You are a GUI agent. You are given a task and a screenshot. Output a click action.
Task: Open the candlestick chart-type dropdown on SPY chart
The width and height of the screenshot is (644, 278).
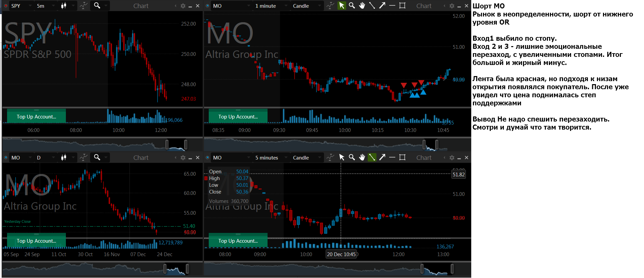pyautogui.click(x=67, y=6)
